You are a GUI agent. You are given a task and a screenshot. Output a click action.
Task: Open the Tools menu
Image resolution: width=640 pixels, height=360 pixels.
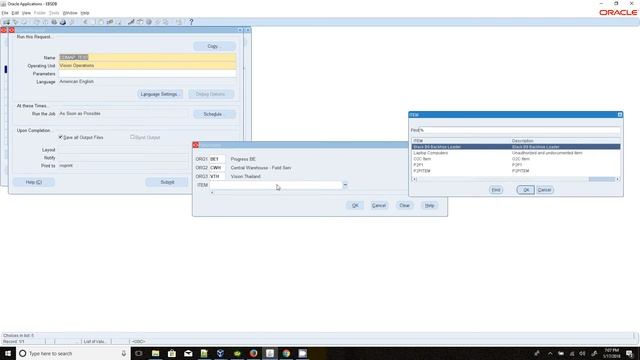54,13
